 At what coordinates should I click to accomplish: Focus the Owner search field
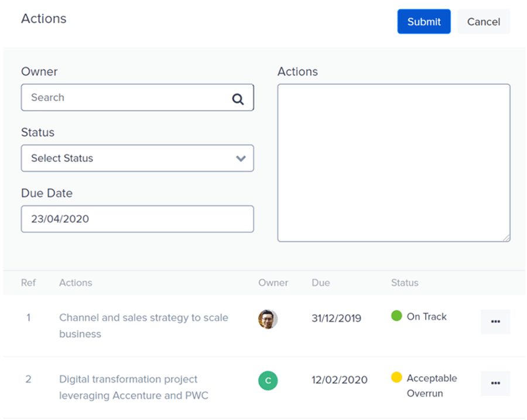138,97
